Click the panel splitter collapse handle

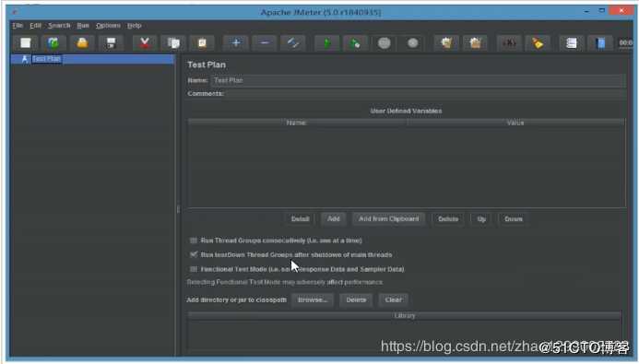pos(178,209)
